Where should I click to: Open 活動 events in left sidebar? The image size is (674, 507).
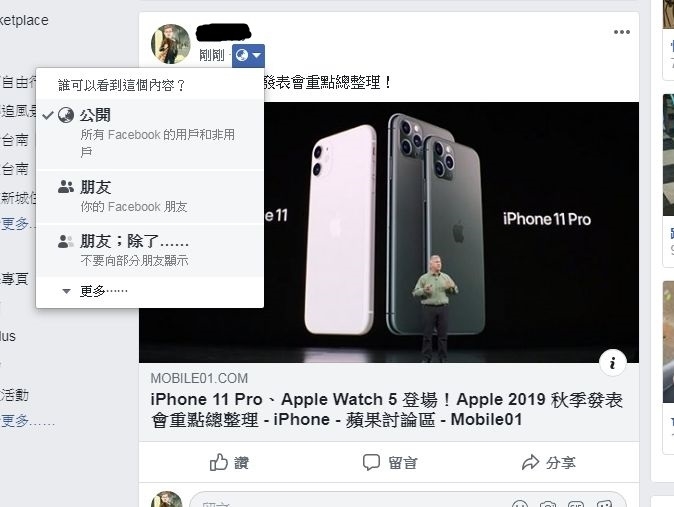coord(15,394)
